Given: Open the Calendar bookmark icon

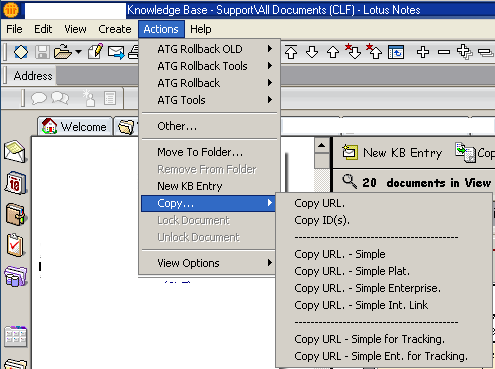Looking at the screenshot, I should [15, 183].
